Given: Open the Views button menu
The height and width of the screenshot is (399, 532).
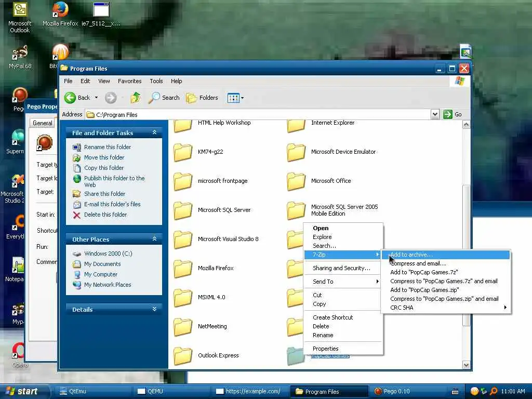Looking at the screenshot, I should [x=235, y=98].
